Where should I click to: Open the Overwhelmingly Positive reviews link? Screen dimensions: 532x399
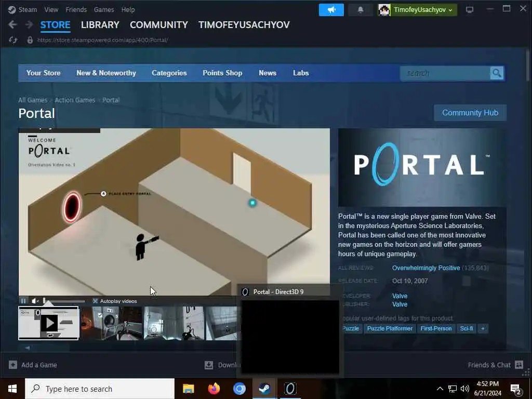(426, 268)
